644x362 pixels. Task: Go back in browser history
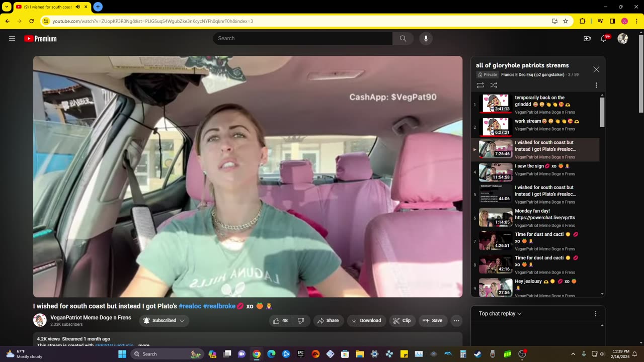coord(7,21)
